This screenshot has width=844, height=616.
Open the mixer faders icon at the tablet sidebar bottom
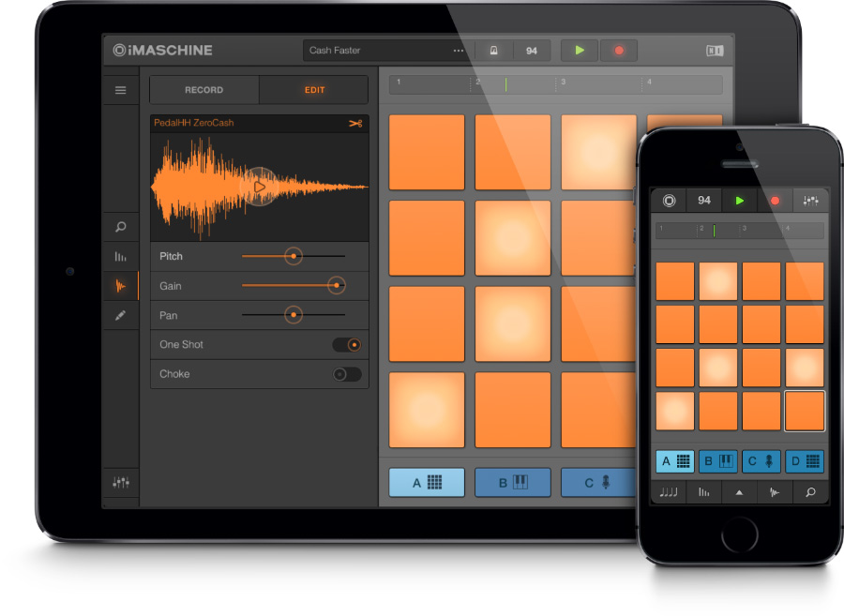(120, 482)
